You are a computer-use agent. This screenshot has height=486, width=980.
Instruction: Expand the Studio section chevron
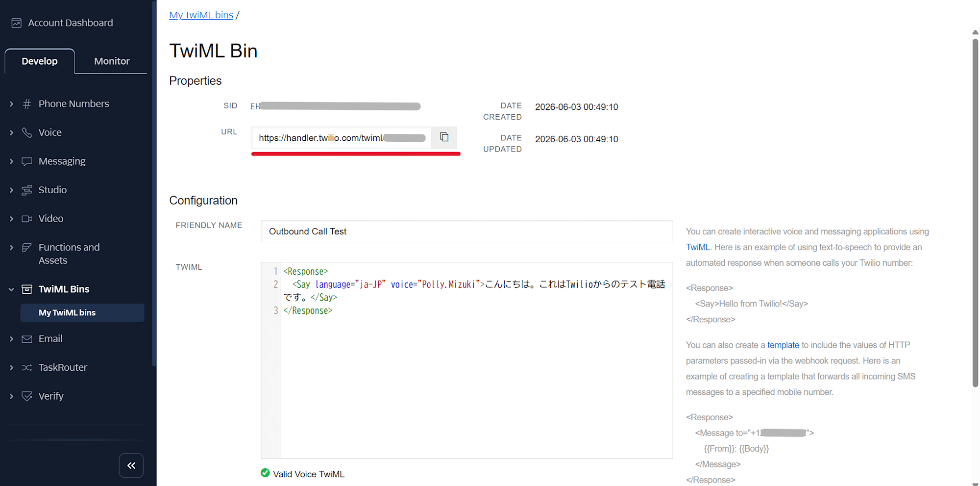pos(11,190)
